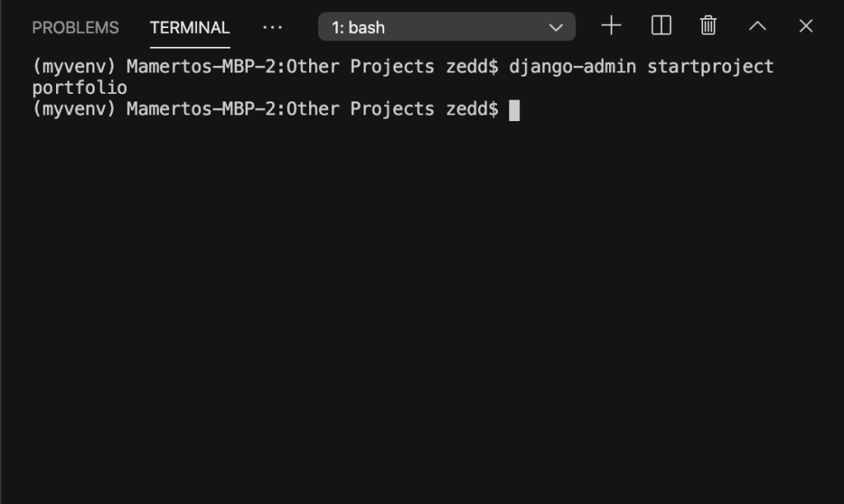
Task: Click '(myvenv)' on the first prompt line
Action: [74, 67]
